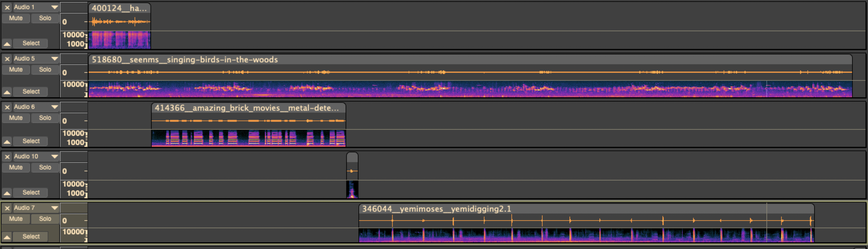The image size is (868, 249).
Task: Open the Audio 6 track dropdown menu
Action: click(x=36, y=107)
